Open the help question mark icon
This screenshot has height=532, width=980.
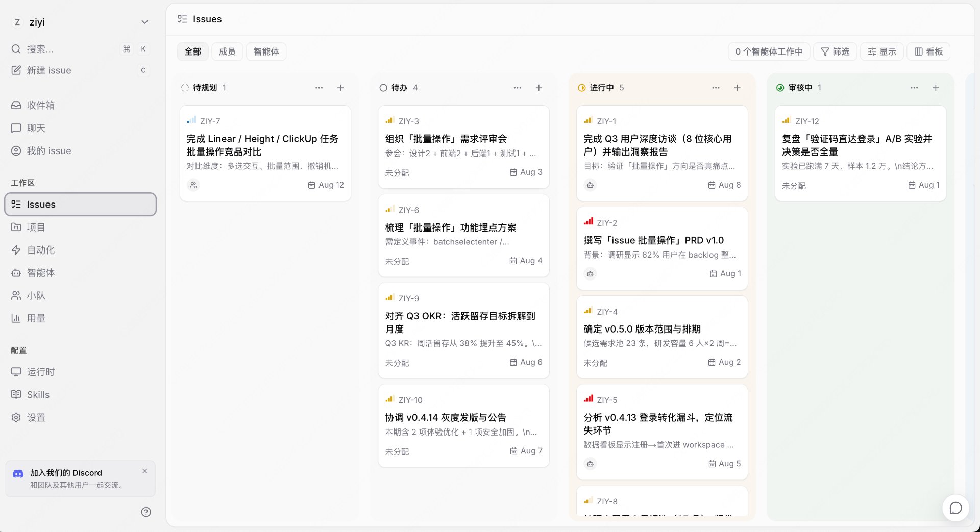click(146, 512)
